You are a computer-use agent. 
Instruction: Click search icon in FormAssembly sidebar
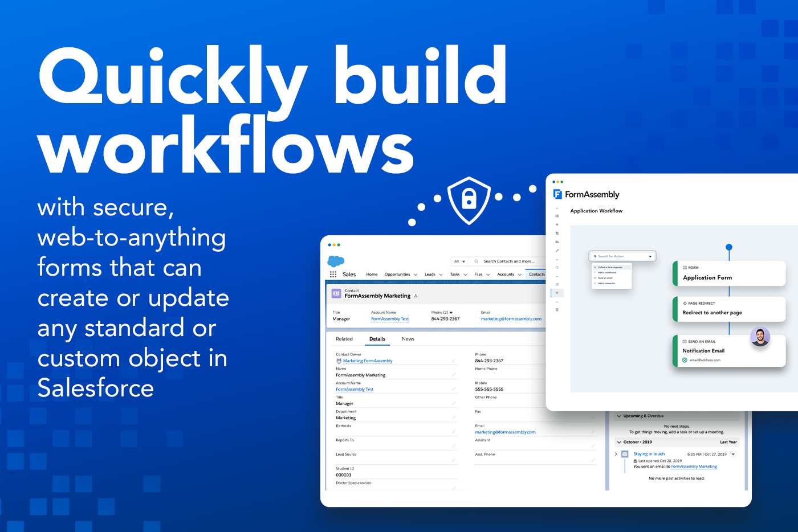(557, 267)
